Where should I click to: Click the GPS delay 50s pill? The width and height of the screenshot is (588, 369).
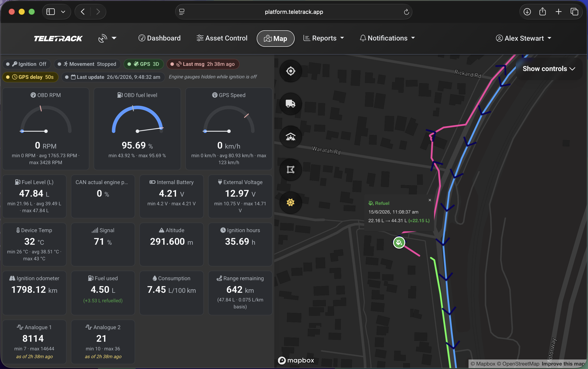coord(30,77)
